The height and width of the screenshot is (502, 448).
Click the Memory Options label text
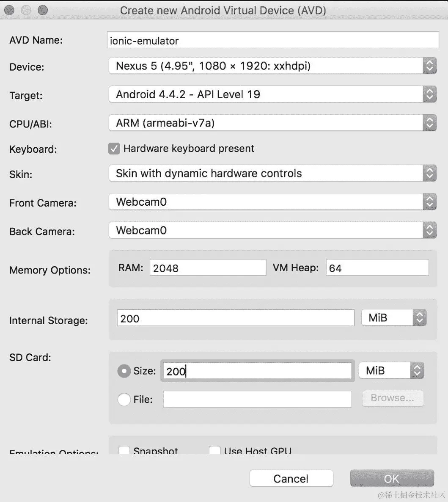coord(50,270)
